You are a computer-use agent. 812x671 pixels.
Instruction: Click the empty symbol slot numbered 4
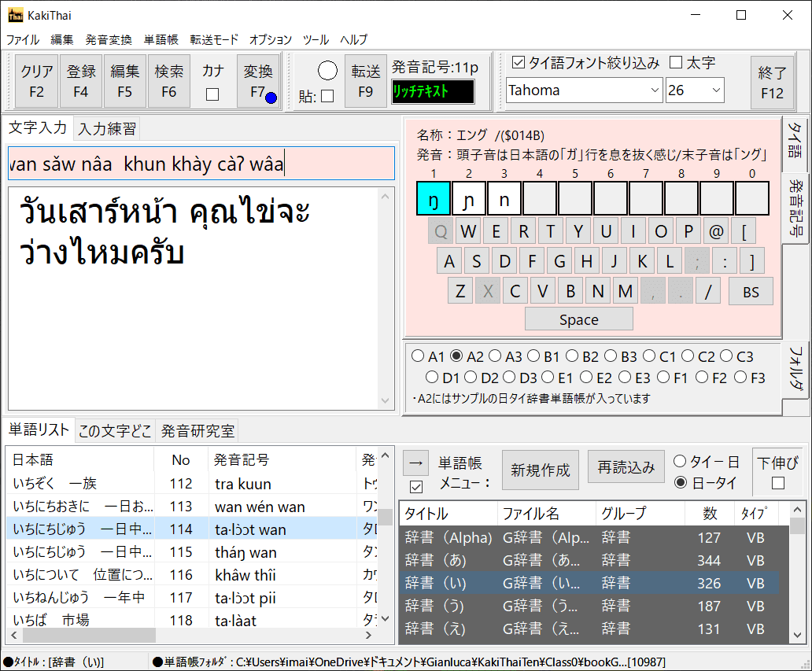click(x=540, y=198)
